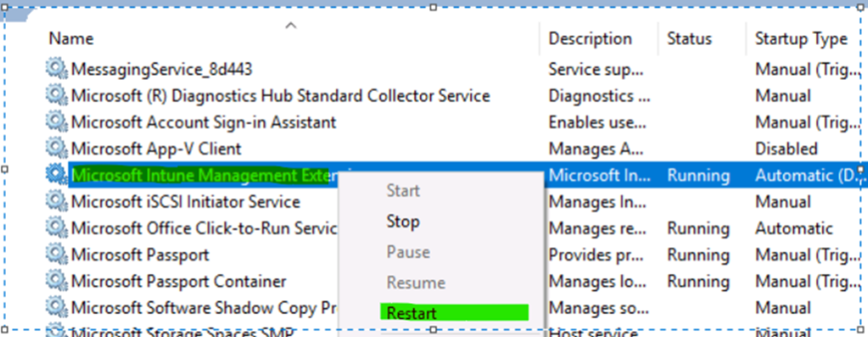Click Running status of Microsoft Passport row

(x=698, y=255)
